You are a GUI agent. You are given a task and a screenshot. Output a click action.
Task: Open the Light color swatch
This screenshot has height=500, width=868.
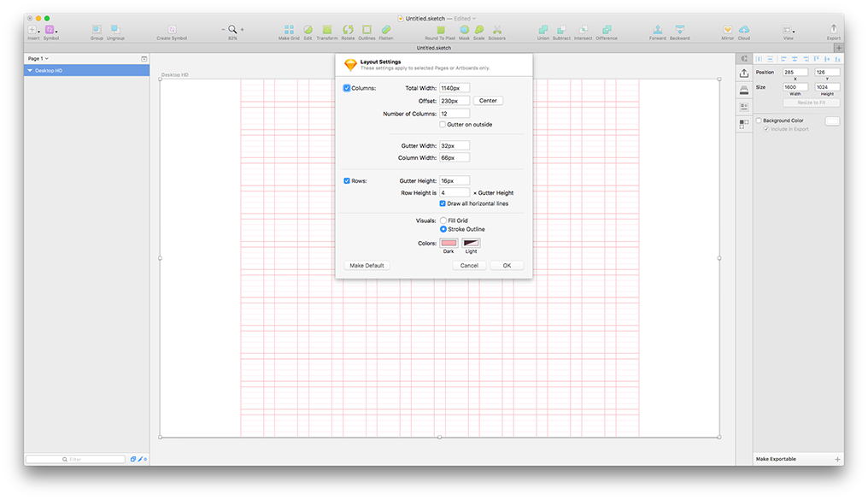471,243
